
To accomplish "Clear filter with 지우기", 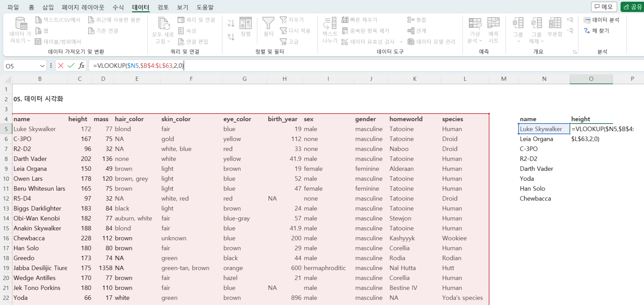I will [292, 20].
